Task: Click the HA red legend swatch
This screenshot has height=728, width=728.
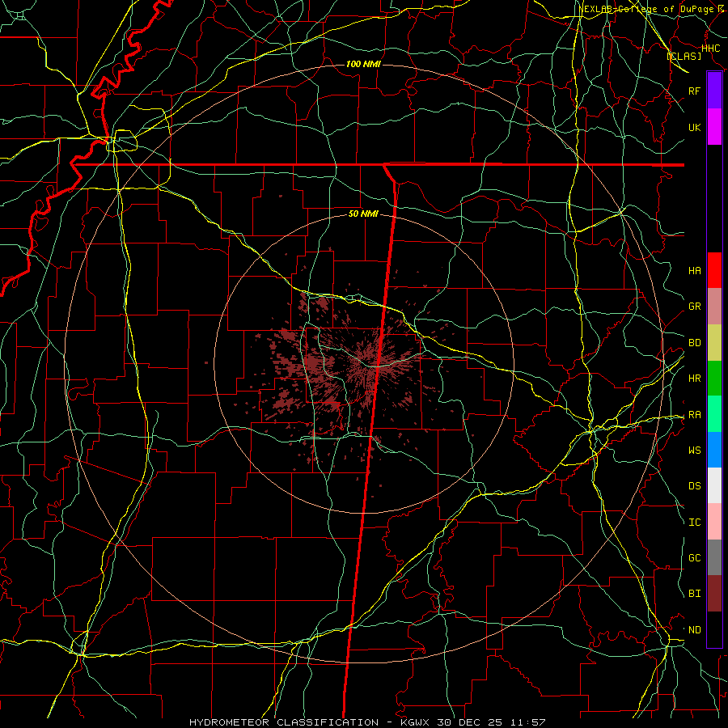Action: click(714, 270)
